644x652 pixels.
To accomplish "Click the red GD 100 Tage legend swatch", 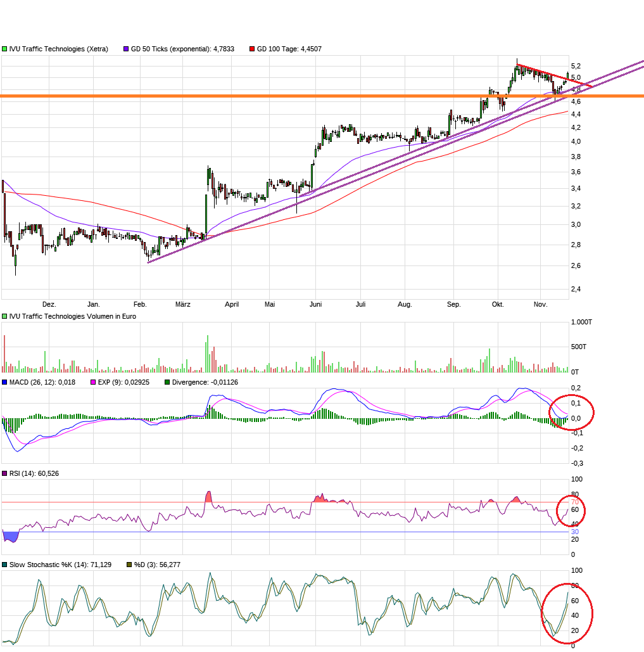I will [x=252, y=49].
